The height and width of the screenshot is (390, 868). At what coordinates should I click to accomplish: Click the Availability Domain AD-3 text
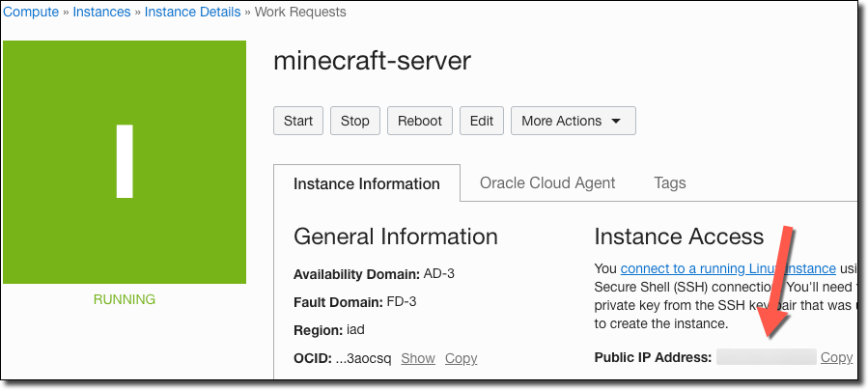[374, 274]
